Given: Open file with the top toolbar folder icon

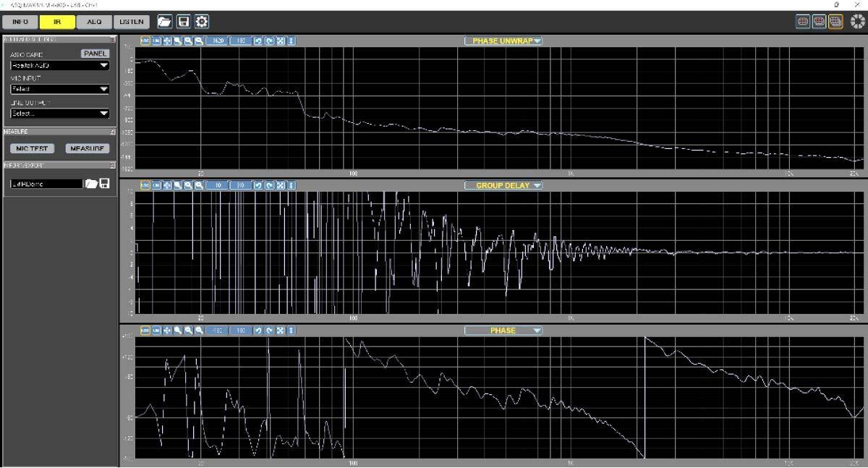Looking at the screenshot, I should (x=165, y=22).
